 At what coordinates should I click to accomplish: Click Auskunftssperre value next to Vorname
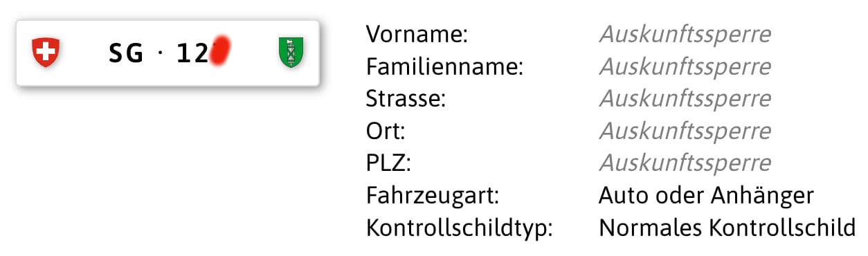(x=685, y=35)
